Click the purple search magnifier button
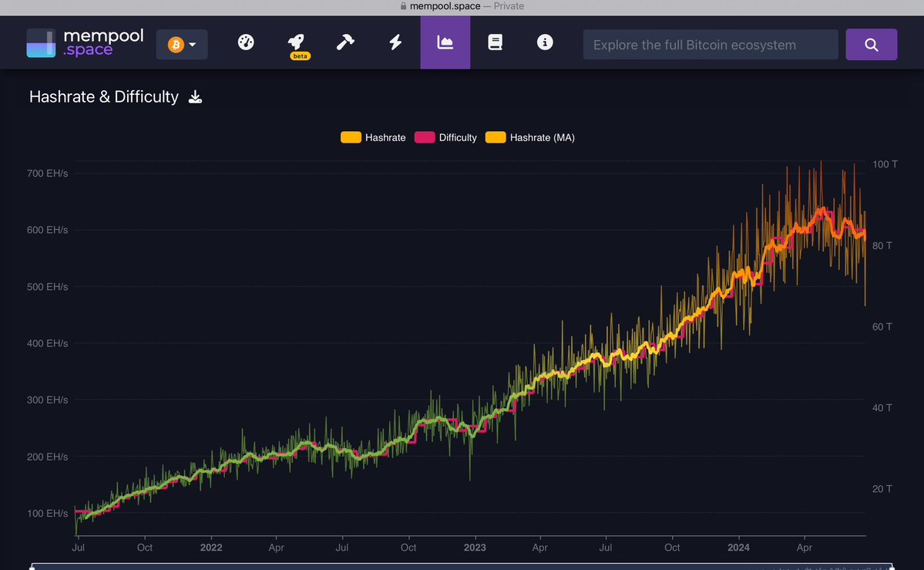Screen dimensions: 924x570 [871, 45]
